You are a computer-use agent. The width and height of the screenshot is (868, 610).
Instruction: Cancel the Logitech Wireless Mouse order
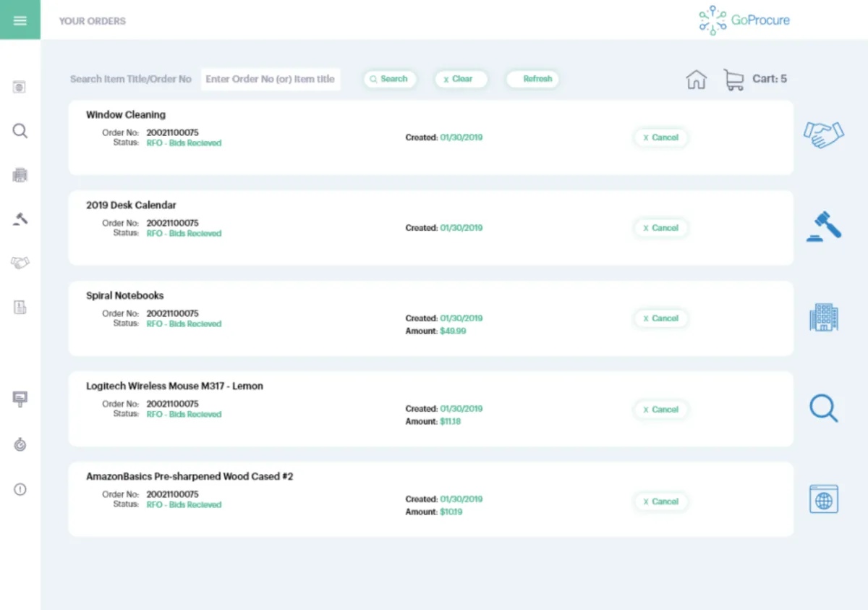tap(661, 410)
